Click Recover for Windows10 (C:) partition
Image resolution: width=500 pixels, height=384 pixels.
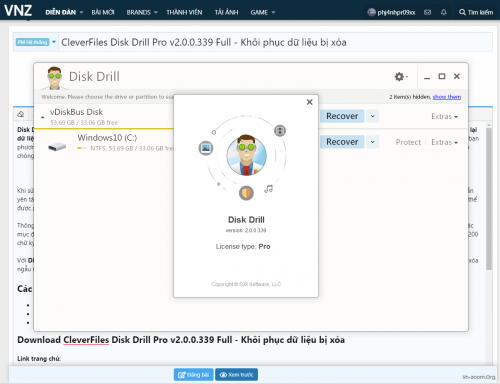point(342,142)
